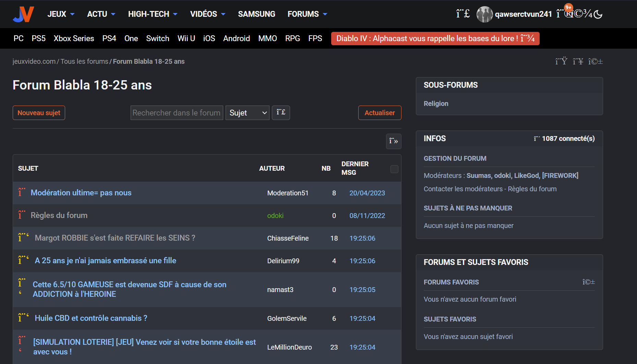The width and height of the screenshot is (637, 364).
Task: Click the red pin icon beside Règles du forum
Action: click(x=22, y=215)
